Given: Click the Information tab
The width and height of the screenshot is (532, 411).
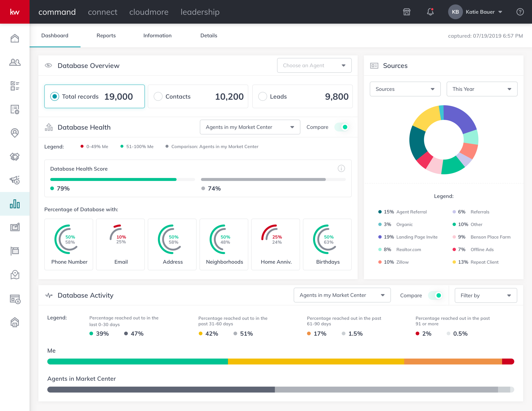Looking at the screenshot, I should tap(158, 35).
